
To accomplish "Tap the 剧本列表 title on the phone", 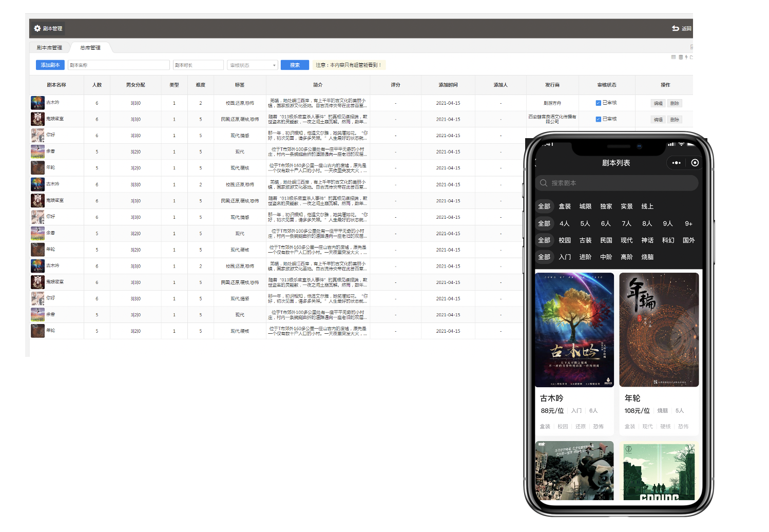I will pos(616,163).
